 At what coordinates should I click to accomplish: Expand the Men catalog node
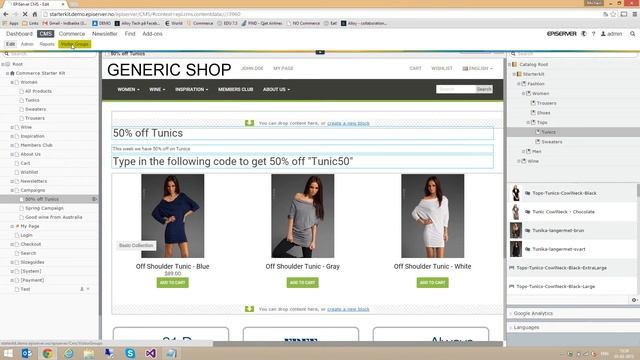tap(523, 151)
